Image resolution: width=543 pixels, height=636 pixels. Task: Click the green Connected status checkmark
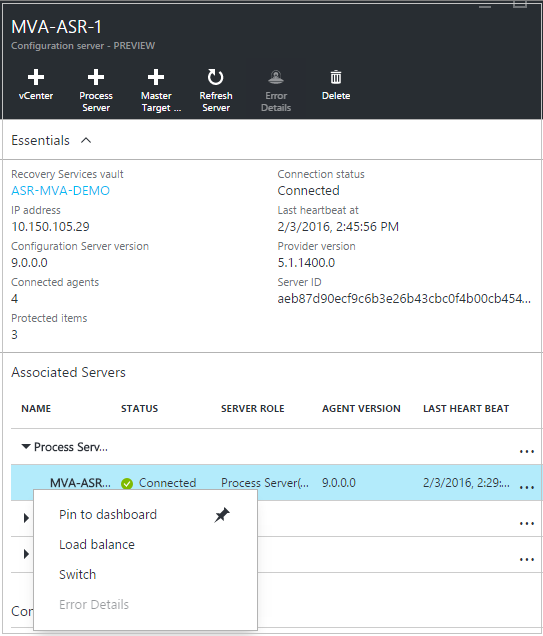(x=127, y=483)
